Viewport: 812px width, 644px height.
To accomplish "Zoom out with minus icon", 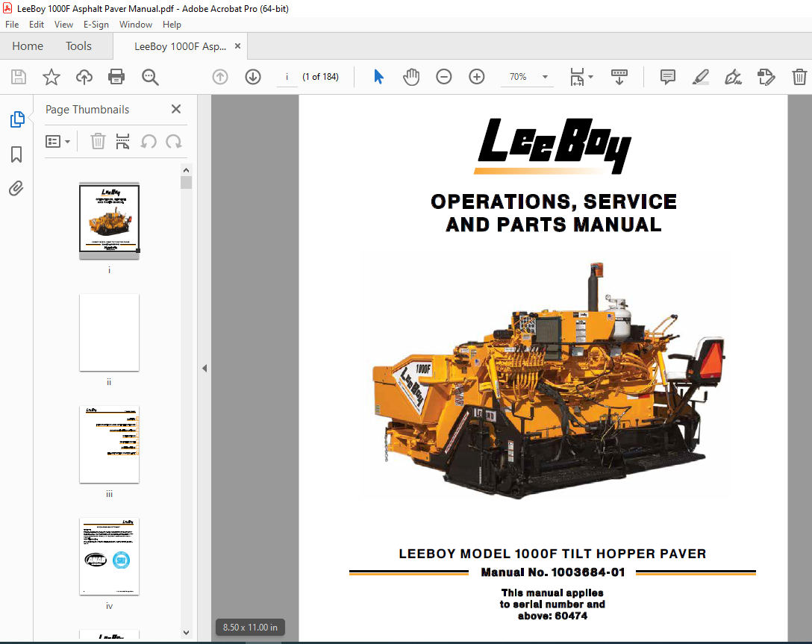I will click(x=444, y=77).
